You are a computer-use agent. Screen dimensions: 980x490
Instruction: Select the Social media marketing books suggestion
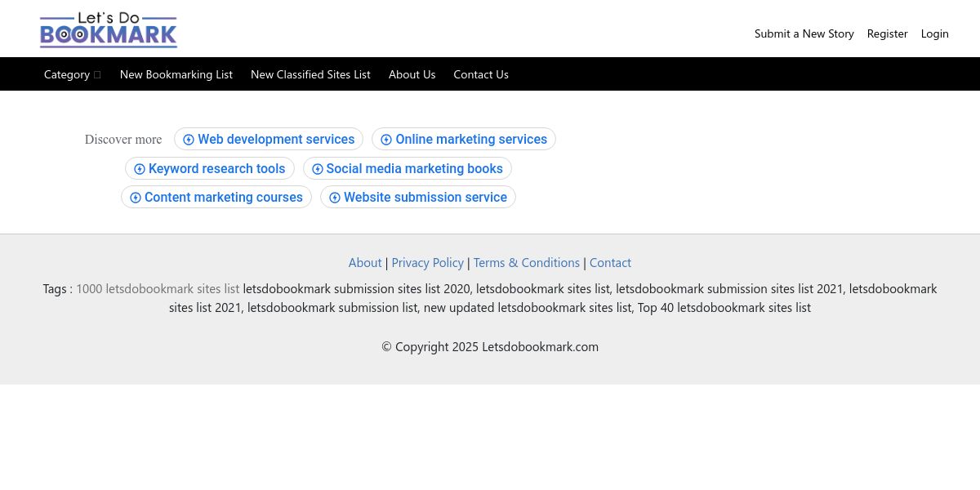tap(408, 169)
